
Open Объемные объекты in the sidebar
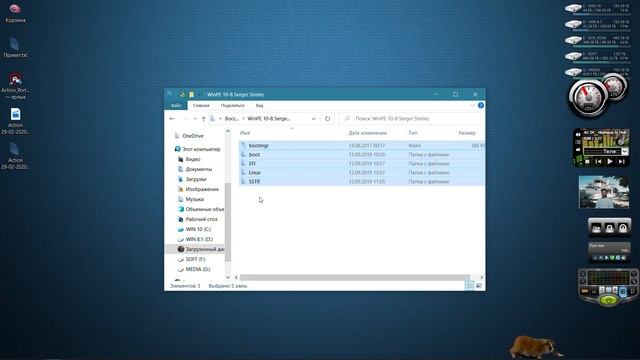pos(201,209)
